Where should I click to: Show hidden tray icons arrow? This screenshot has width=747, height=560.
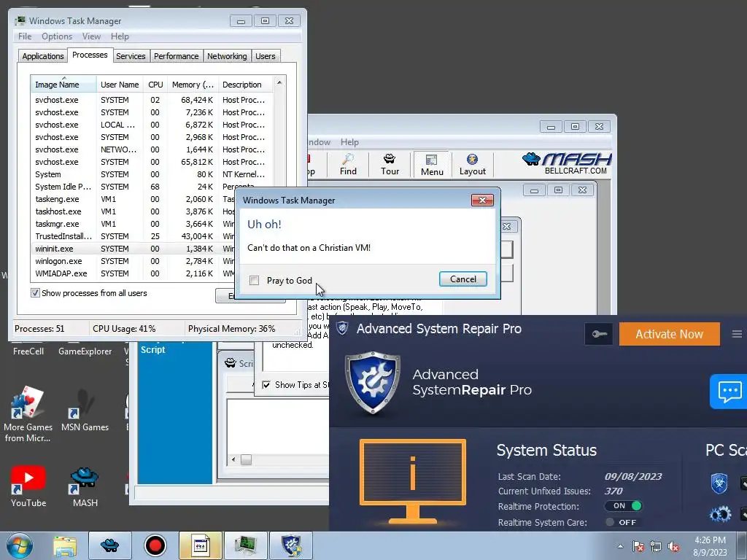[620, 546]
